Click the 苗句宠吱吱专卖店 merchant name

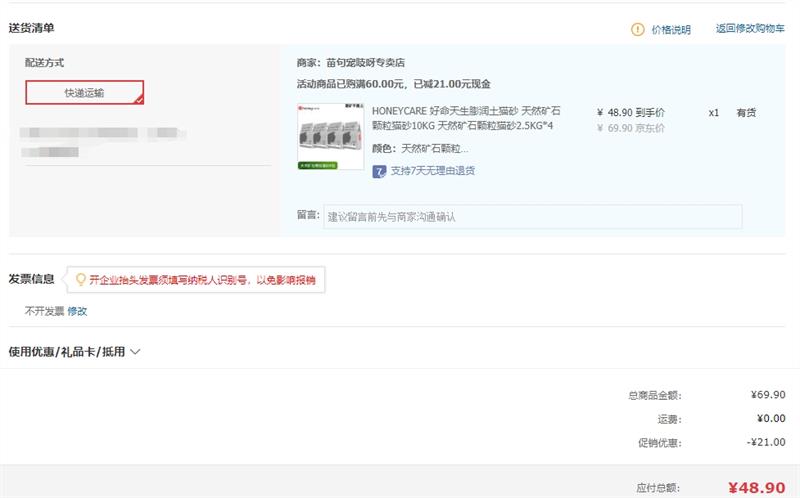365,63
